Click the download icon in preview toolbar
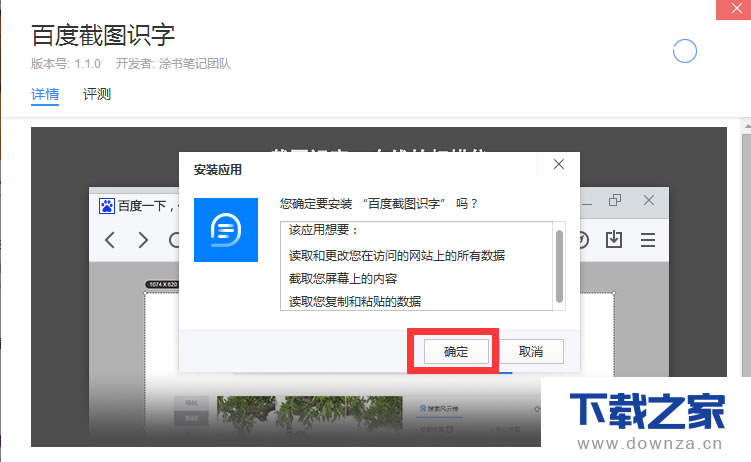 tap(614, 239)
